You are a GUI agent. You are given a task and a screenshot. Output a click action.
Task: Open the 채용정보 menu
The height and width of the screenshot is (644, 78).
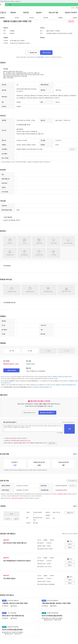click(x=13, y=12)
